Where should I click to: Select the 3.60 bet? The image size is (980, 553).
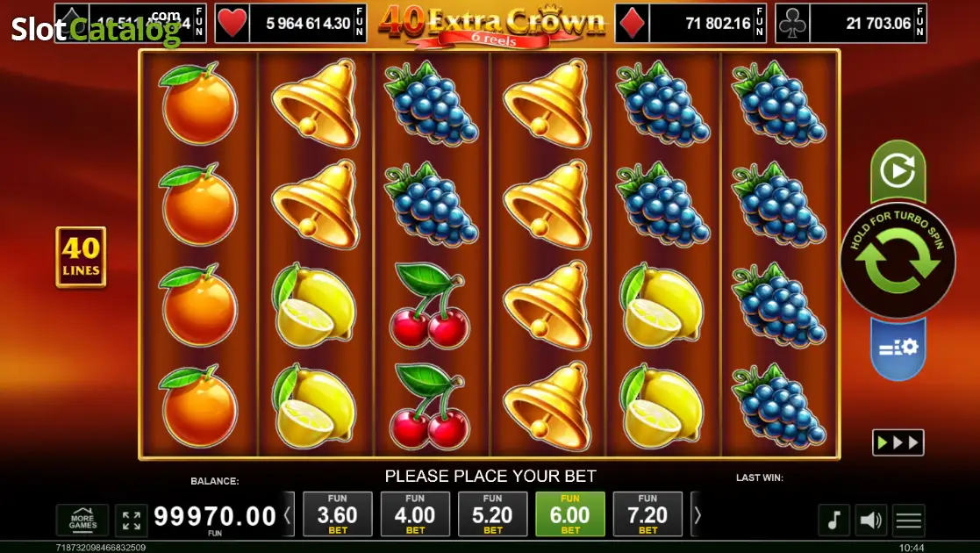[x=338, y=514]
